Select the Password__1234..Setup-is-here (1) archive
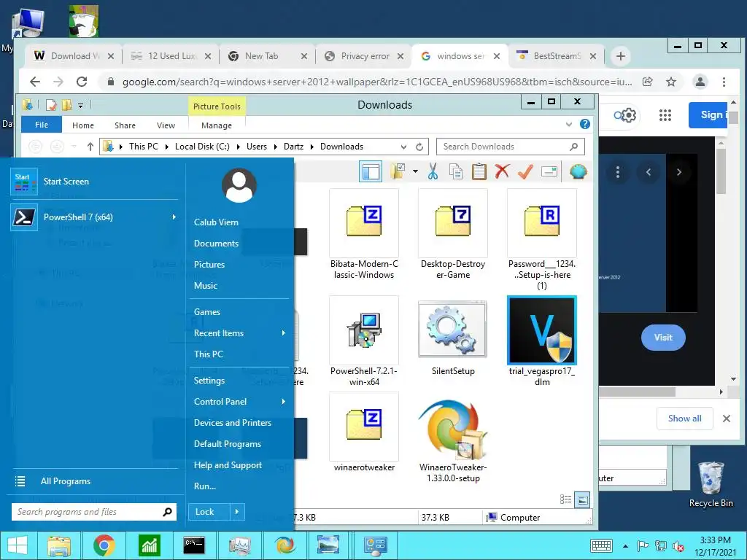Image resolution: width=747 pixels, height=560 pixels. [x=542, y=239]
